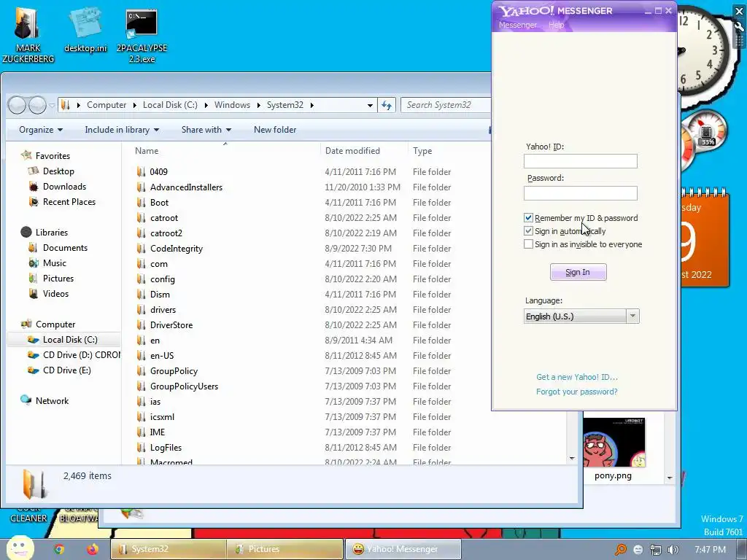747x560 pixels.
Task: Click the Password input field
Action: click(x=580, y=192)
